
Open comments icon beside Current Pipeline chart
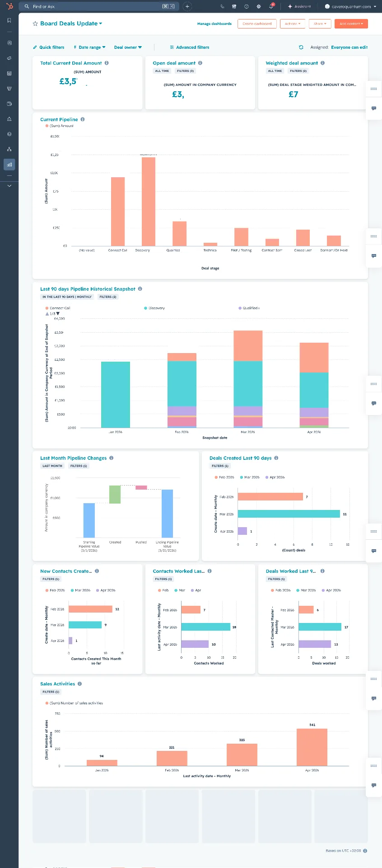(x=373, y=256)
